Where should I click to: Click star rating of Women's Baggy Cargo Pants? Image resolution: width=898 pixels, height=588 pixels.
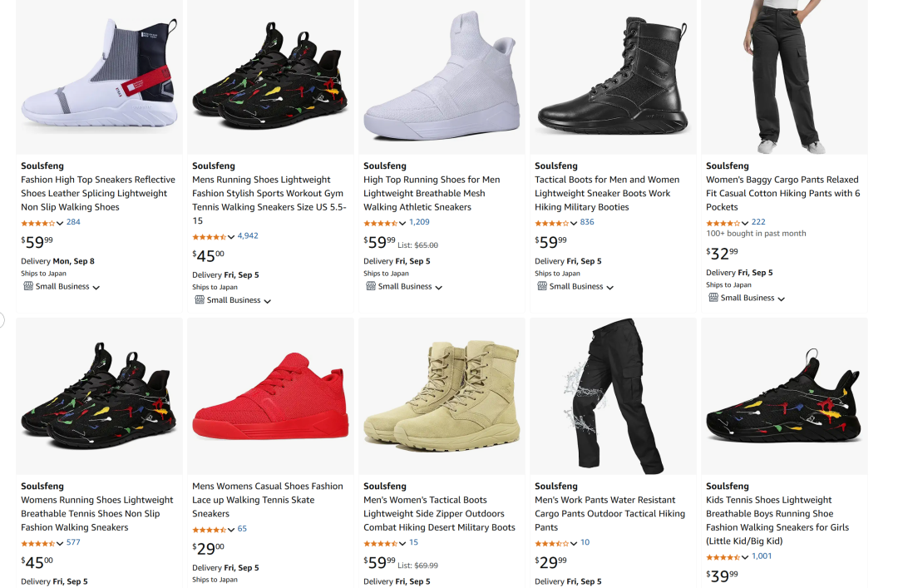[x=723, y=223]
